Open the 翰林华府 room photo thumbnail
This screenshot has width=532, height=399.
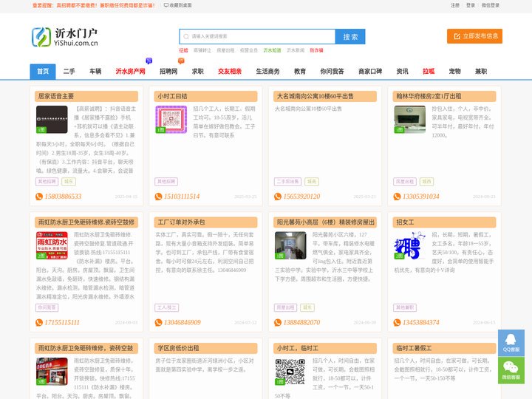410,120
